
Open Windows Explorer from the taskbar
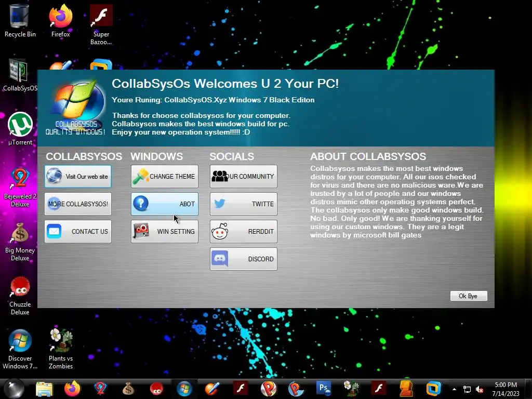44,389
